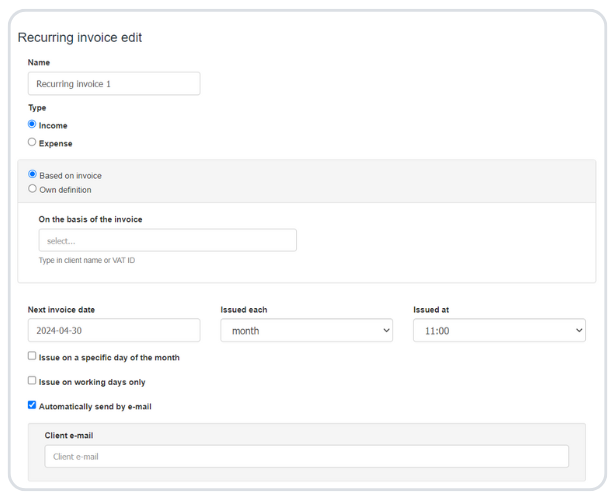
Task: Click the client name or VAT ID hint
Action: pos(87,260)
